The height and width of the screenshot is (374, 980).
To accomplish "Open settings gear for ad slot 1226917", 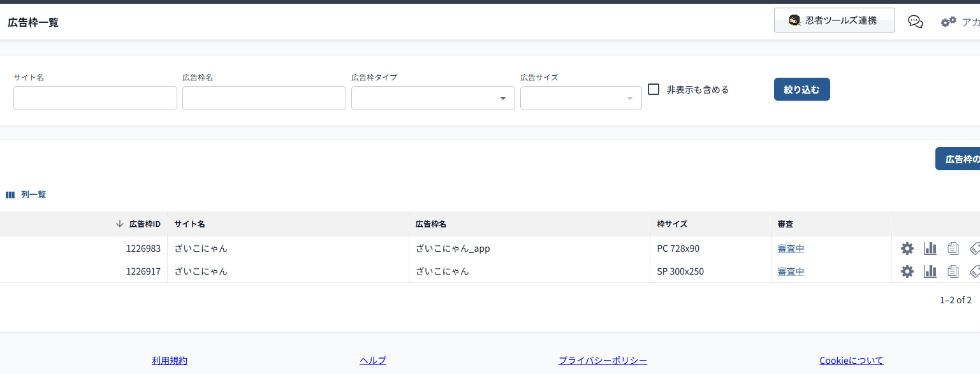I will [x=907, y=271].
